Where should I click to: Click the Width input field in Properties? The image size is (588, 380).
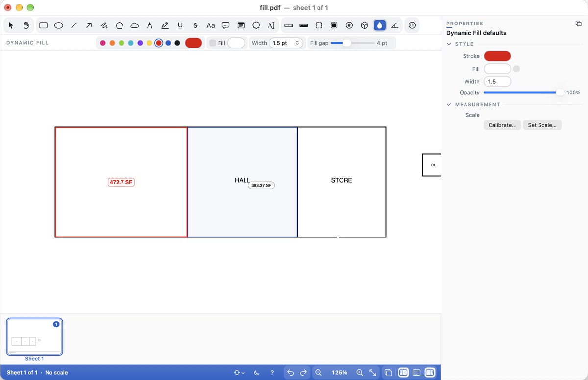pyautogui.click(x=497, y=82)
